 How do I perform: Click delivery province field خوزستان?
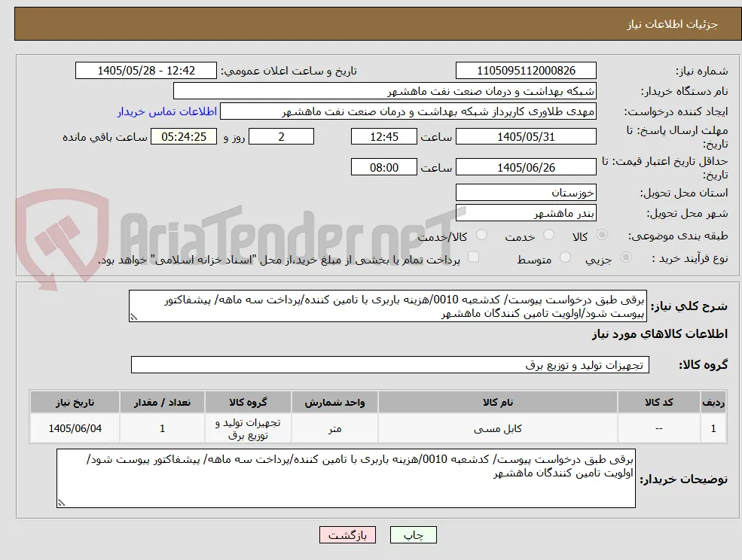click(x=526, y=193)
